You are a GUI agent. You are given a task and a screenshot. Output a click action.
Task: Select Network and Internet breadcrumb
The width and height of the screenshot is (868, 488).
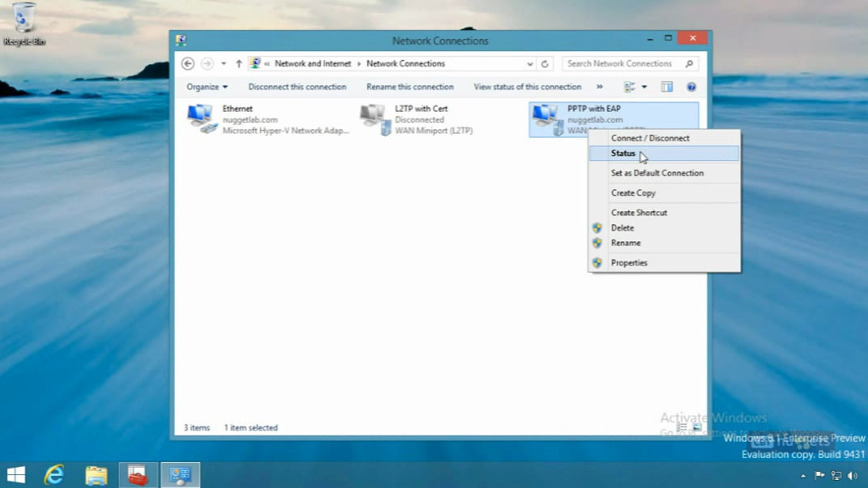tap(313, 64)
